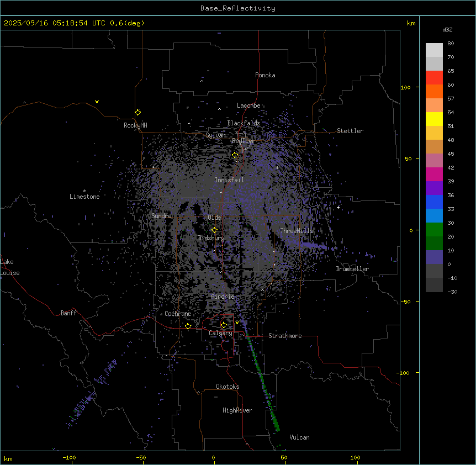Click the Ponoka city label
The height and width of the screenshot is (465, 476).
(265, 75)
